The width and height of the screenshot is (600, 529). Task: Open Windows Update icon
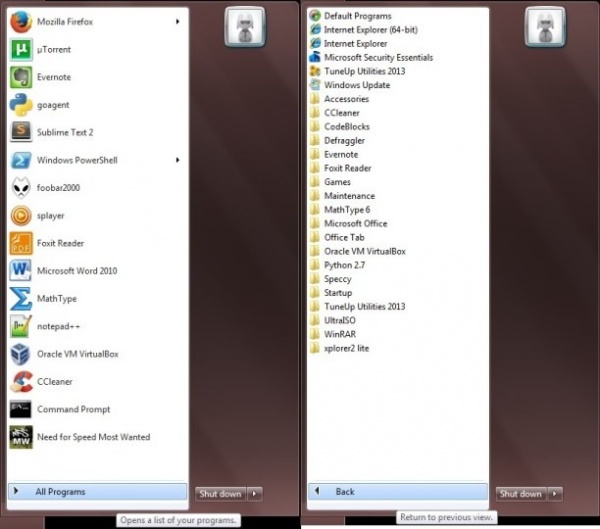click(x=315, y=85)
